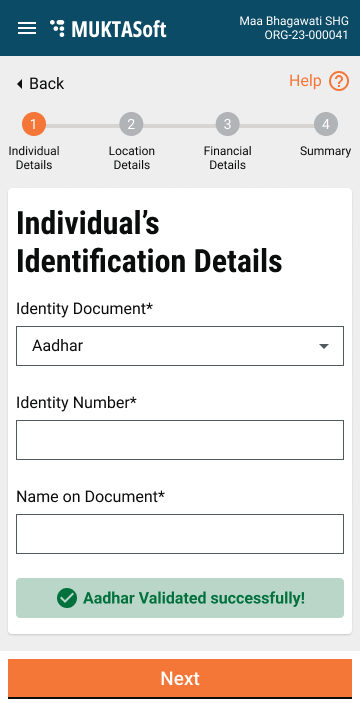Go to step 2 Location Details circle

coord(131,124)
